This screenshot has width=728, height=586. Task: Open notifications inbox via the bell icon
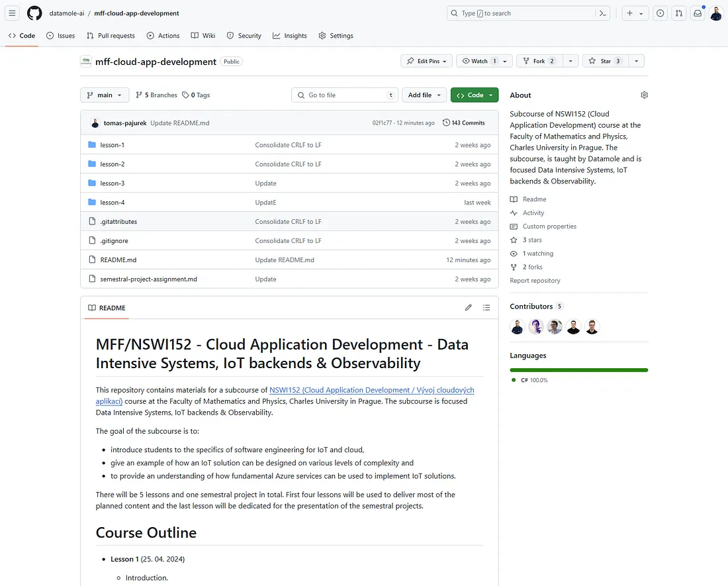click(697, 13)
